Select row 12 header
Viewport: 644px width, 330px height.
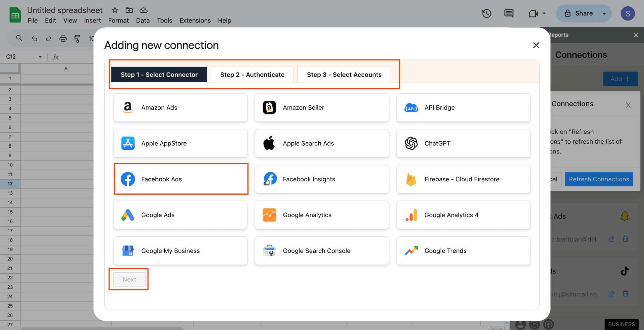(10, 184)
